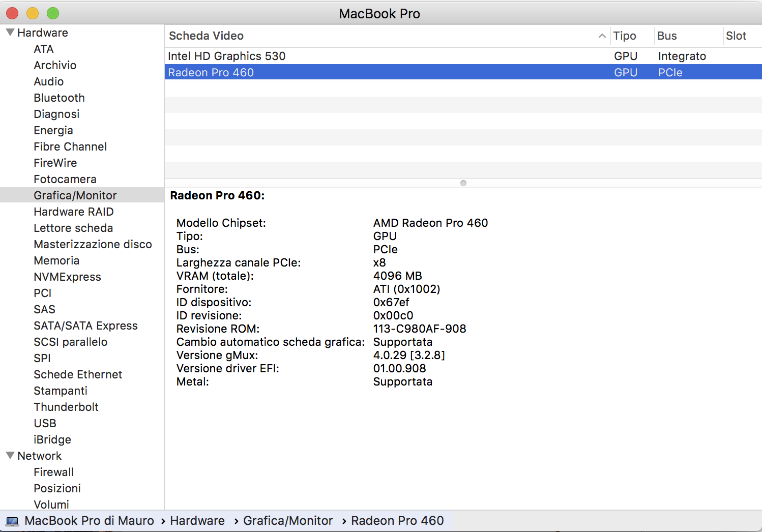Collapse the Hardware section triangle

(x=10, y=33)
